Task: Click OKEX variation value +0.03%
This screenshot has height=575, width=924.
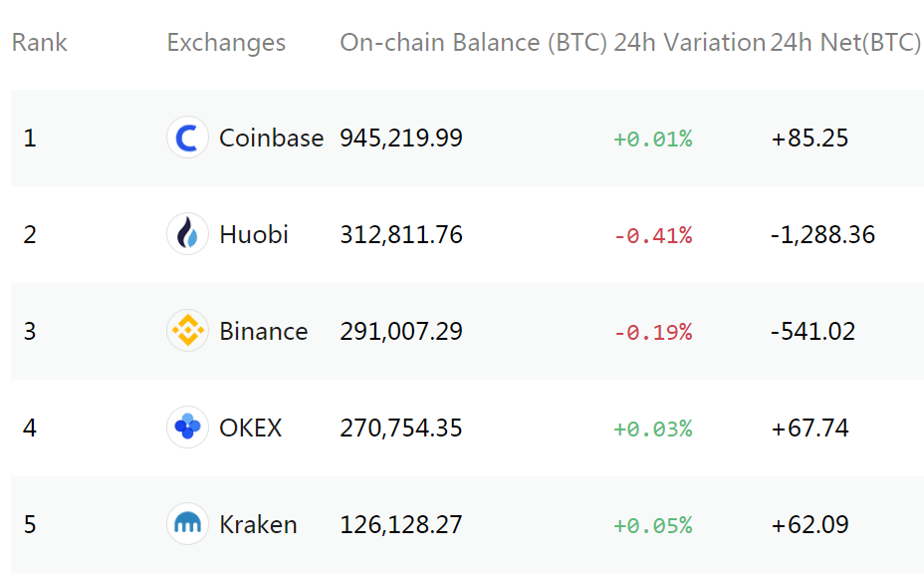Action: click(653, 429)
